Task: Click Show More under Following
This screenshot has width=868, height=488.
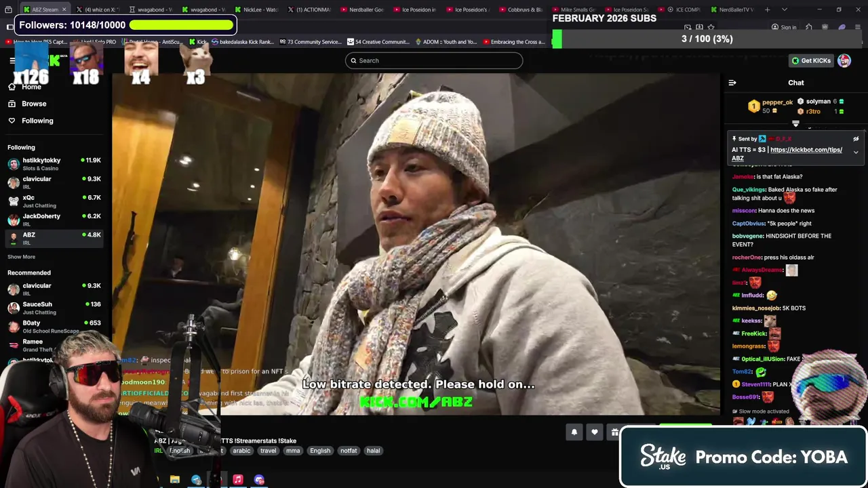Action: tap(21, 257)
